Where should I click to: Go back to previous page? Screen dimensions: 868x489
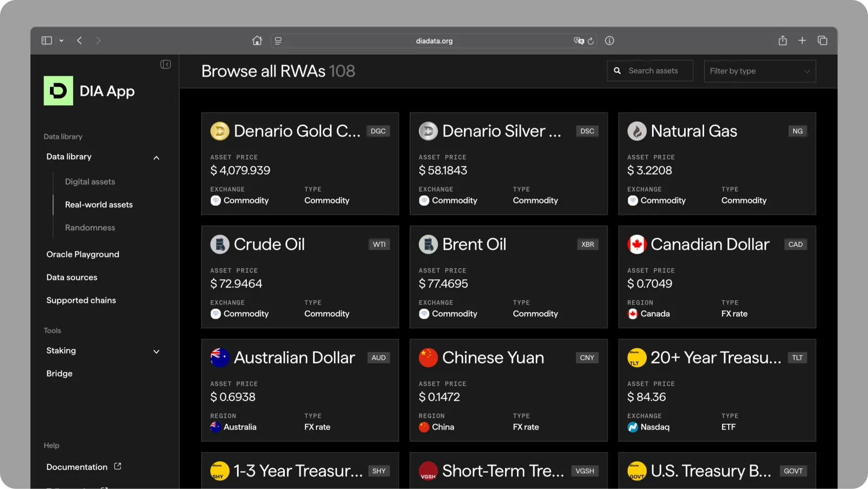point(79,41)
